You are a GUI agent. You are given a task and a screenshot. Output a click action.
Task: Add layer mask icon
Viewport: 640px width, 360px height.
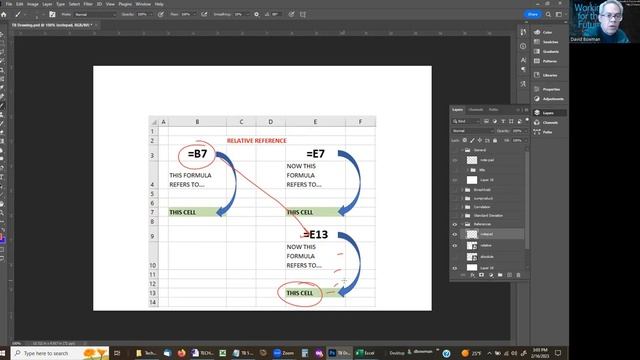coord(481,275)
